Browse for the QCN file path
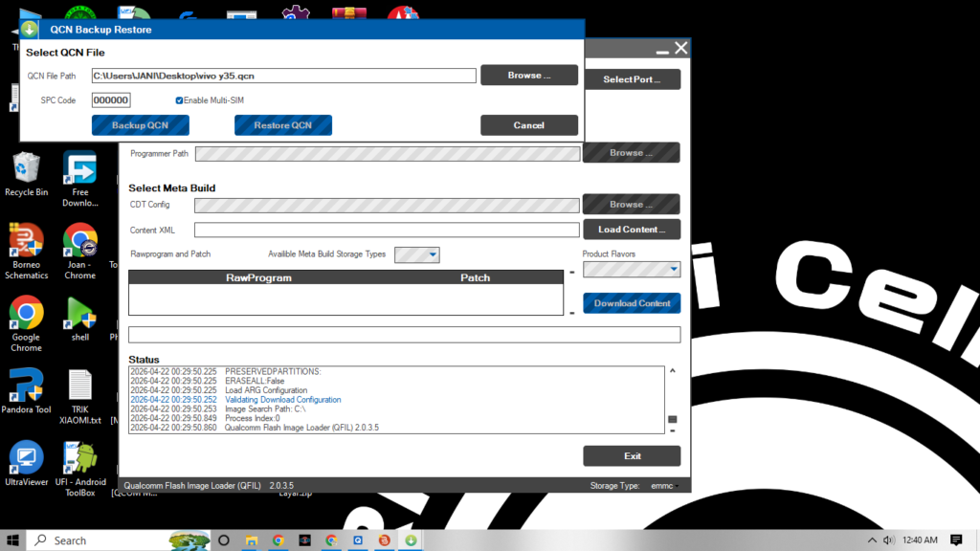The height and width of the screenshot is (551, 980). tap(529, 75)
